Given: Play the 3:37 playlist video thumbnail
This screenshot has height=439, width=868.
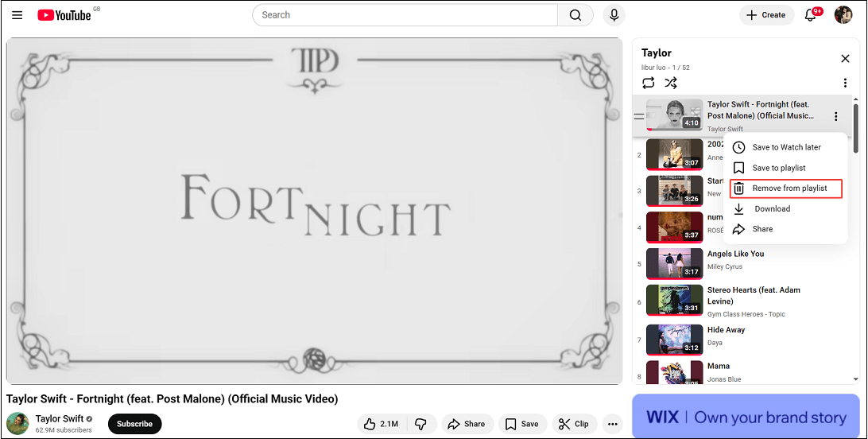Looking at the screenshot, I should point(674,227).
